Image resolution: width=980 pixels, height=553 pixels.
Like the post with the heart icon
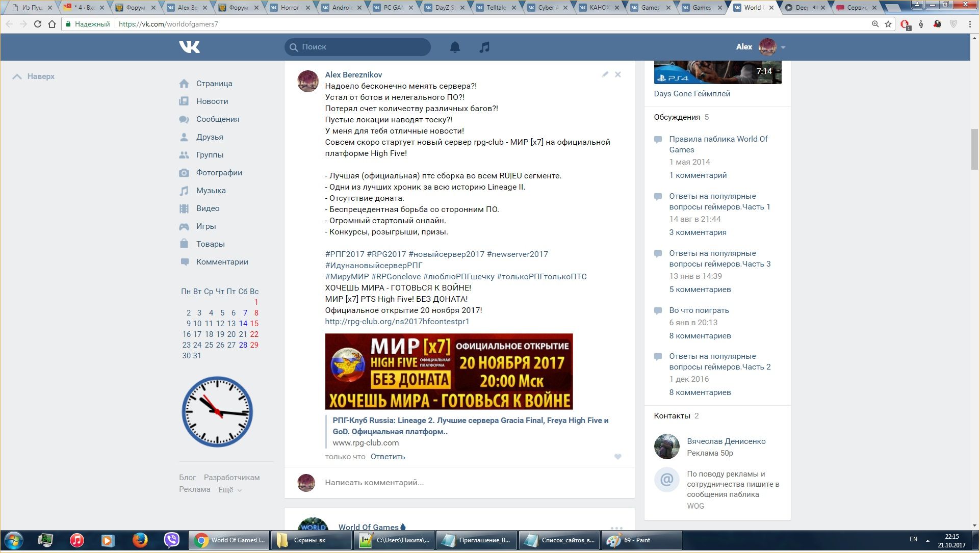point(617,457)
